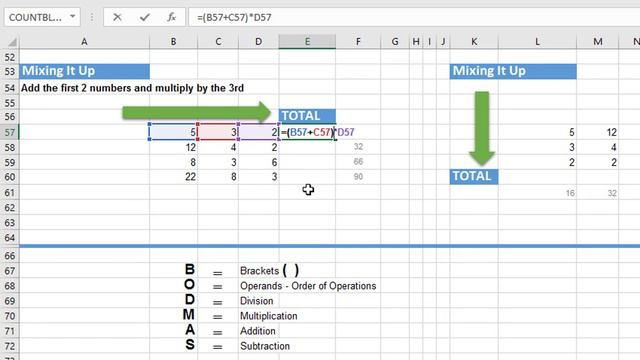
Task: Click the gray 90 value in F60
Action: coord(358,177)
